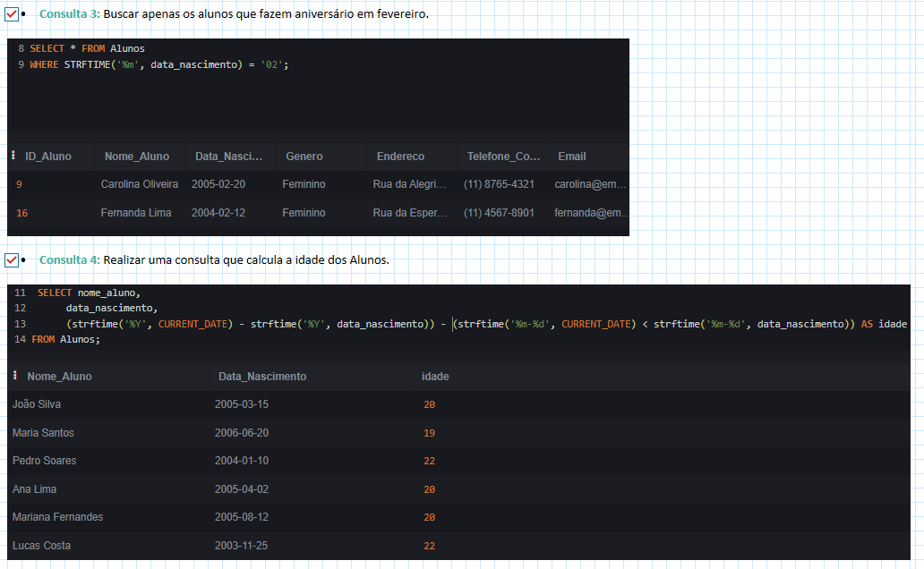Click the Consulta 4 heading text
This screenshot has width=924, height=569.
pyautogui.click(x=70, y=259)
